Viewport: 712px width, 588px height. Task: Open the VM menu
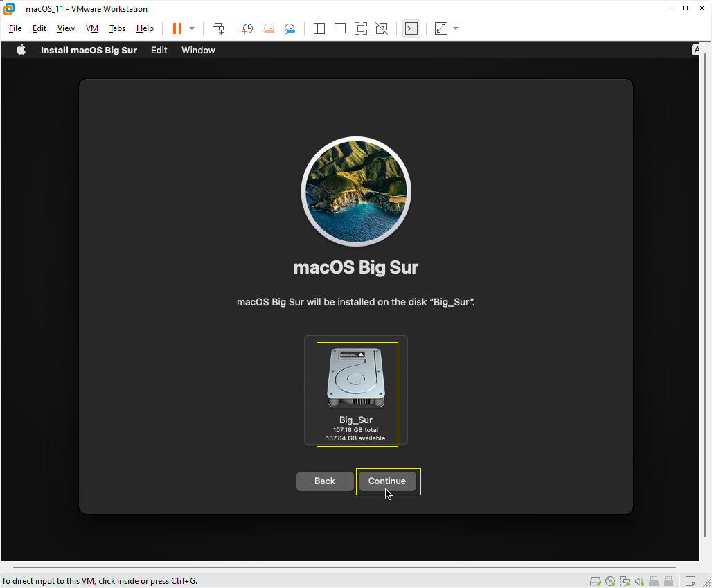click(x=91, y=28)
